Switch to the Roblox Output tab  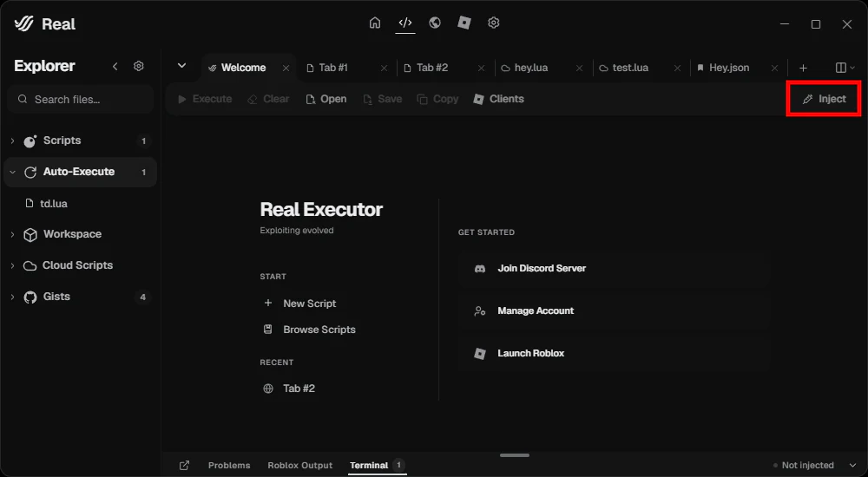coord(300,466)
